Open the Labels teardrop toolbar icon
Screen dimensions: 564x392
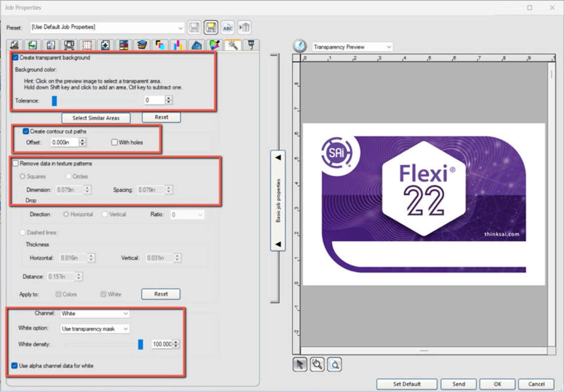pyautogui.click(x=195, y=45)
